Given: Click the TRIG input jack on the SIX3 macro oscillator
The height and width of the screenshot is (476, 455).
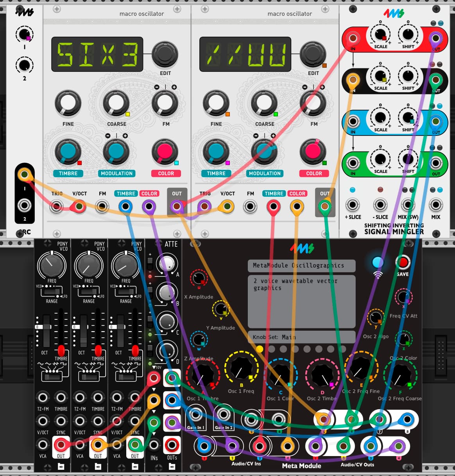Looking at the screenshot, I should pyautogui.click(x=57, y=206).
